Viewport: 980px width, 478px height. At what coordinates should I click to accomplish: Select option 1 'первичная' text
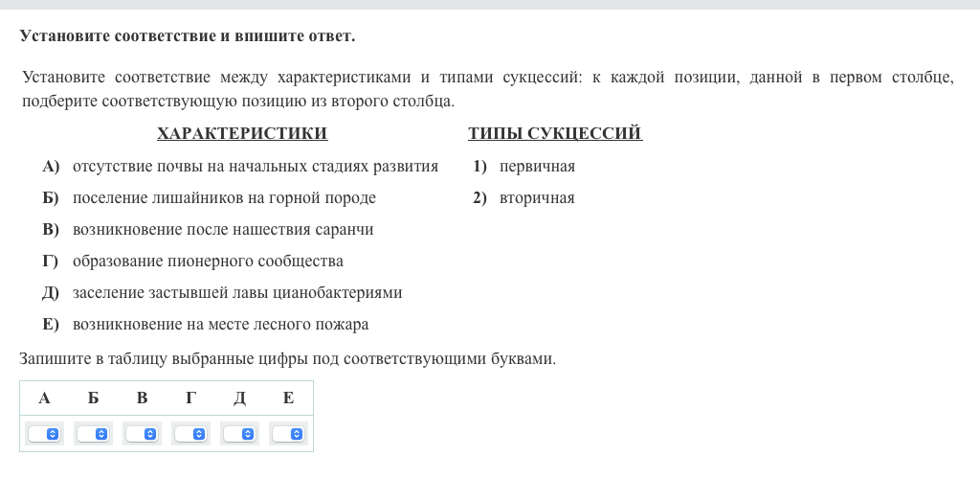(x=537, y=167)
